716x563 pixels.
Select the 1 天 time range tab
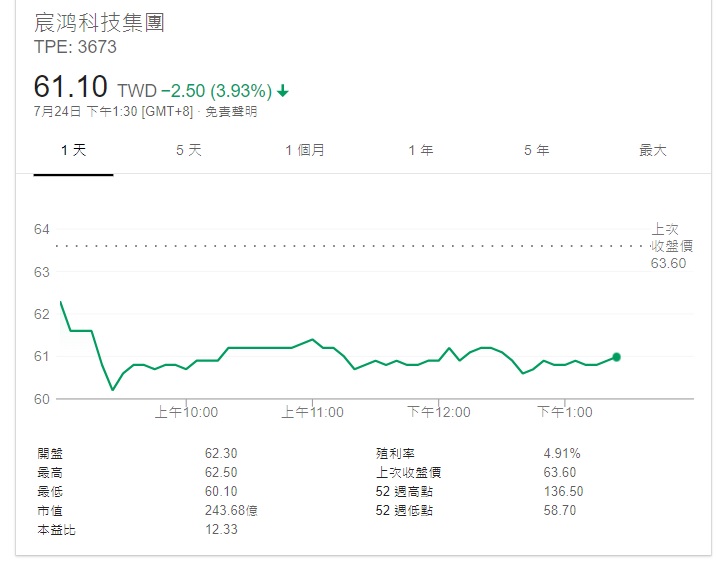click(74, 150)
